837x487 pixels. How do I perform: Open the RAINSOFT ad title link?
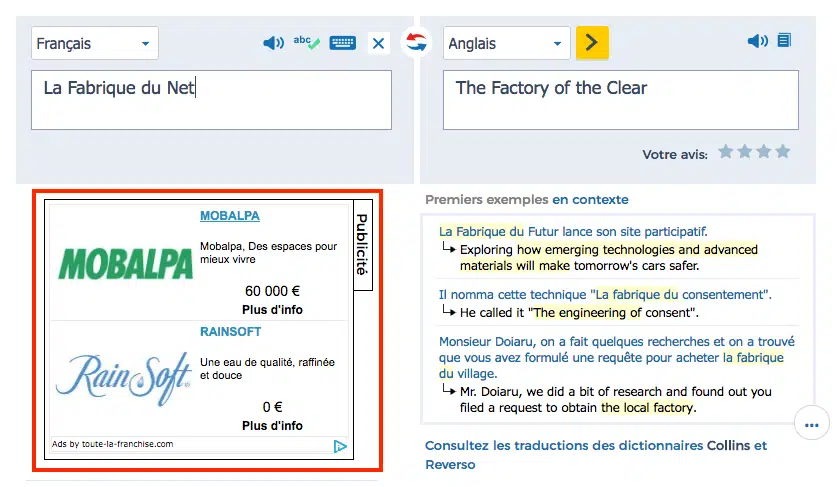point(231,332)
